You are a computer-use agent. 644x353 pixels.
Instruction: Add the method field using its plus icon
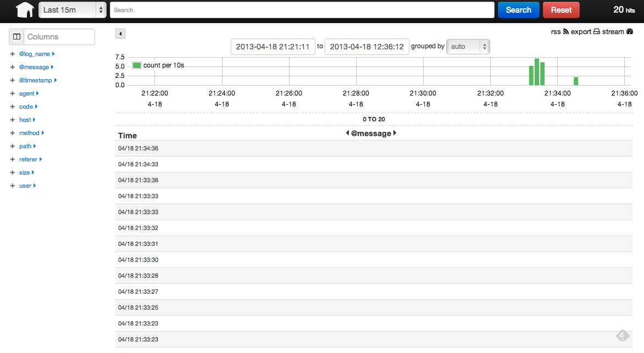12,133
